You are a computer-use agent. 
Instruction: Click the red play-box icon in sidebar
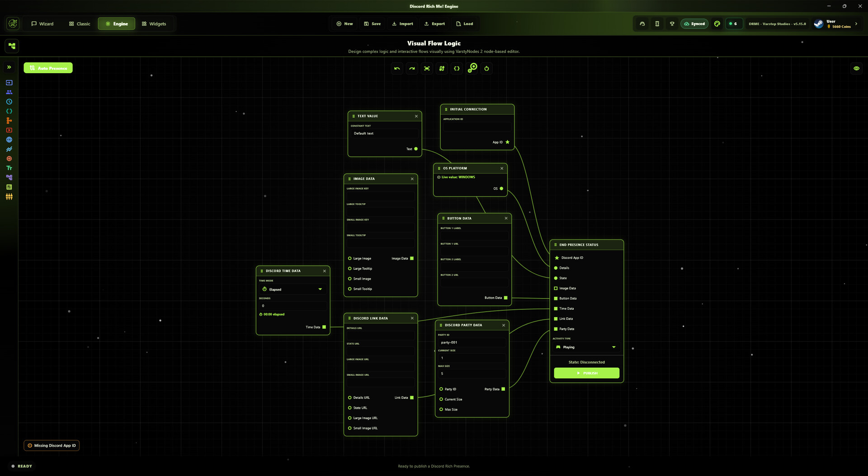[x=9, y=130]
